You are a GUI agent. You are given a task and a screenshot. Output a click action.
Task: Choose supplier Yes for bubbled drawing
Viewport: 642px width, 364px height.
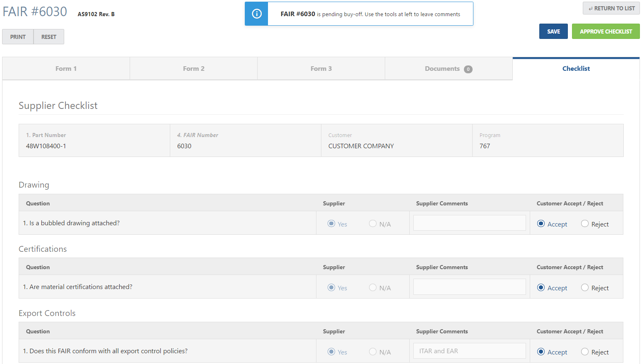(x=331, y=224)
